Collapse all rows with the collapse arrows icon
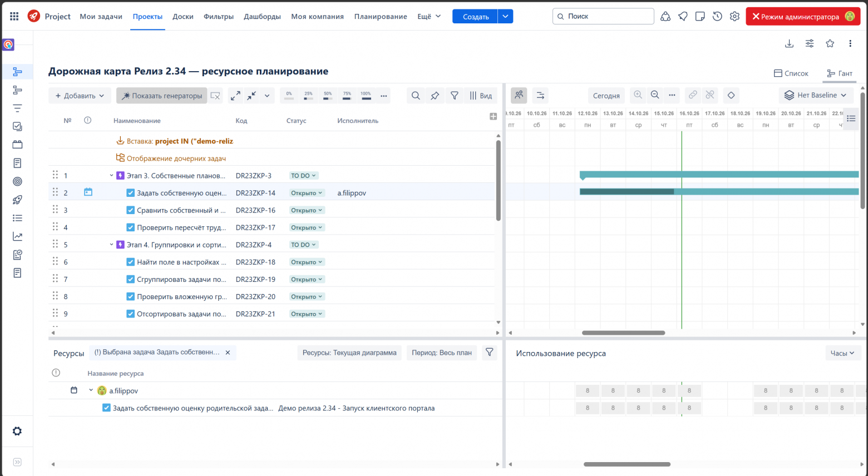868x476 pixels. click(251, 96)
